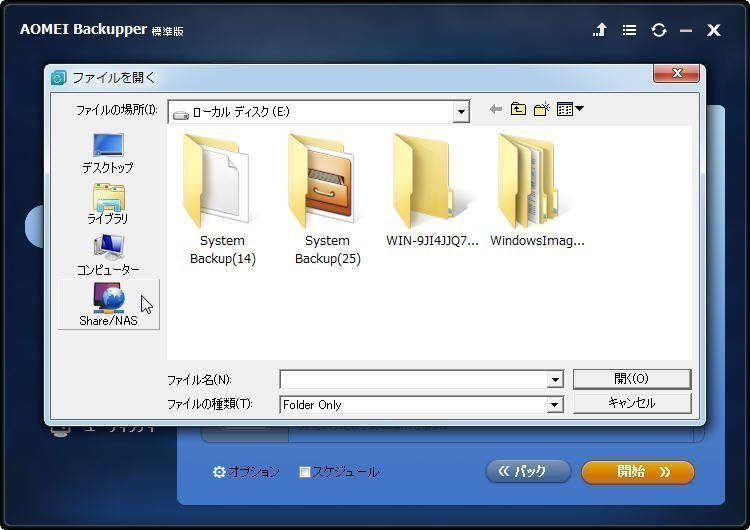
Task: Click the AOMEI refresh icon
Action: [659, 30]
